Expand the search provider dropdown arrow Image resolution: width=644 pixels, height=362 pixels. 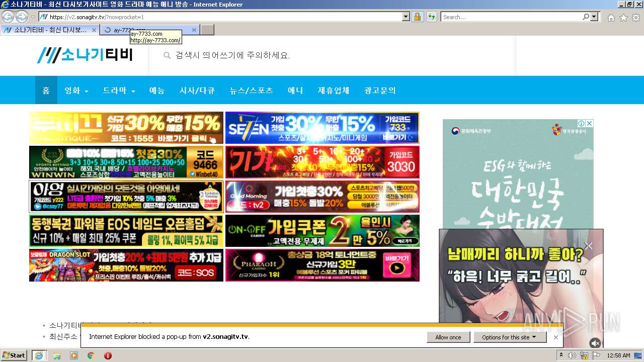pos(595,17)
